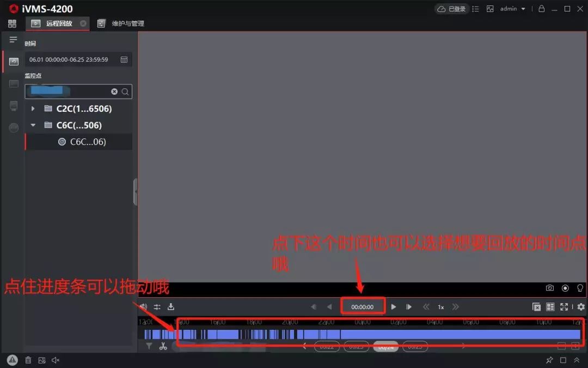Collapse the C6C(...506) device group

(33, 125)
